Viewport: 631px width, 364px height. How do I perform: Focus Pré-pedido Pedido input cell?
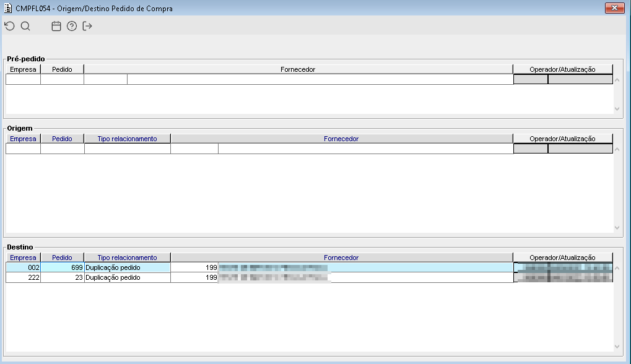coord(63,79)
